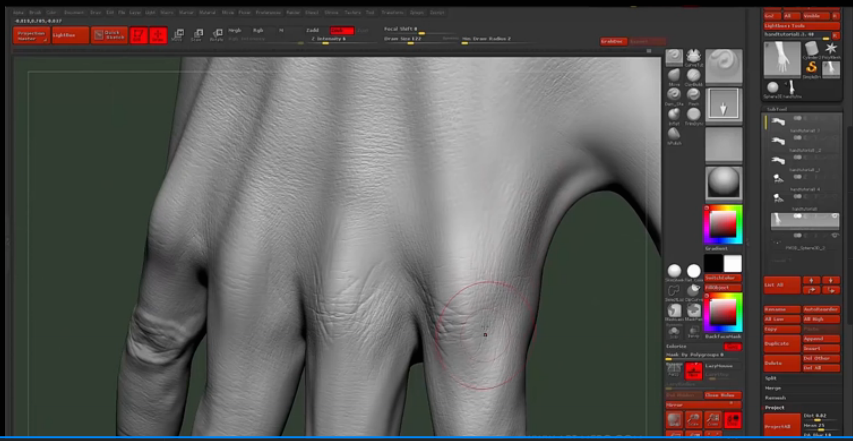
Task: Click the List All button
Action: tap(782, 285)
